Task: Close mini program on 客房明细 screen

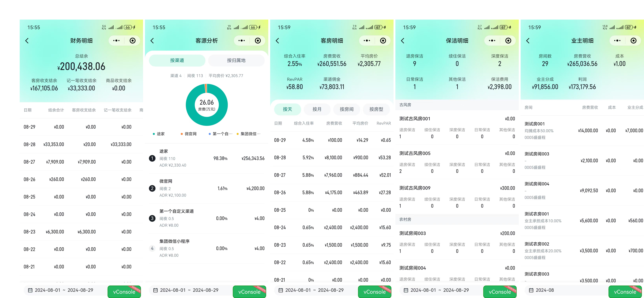Action: pos(383,41)
